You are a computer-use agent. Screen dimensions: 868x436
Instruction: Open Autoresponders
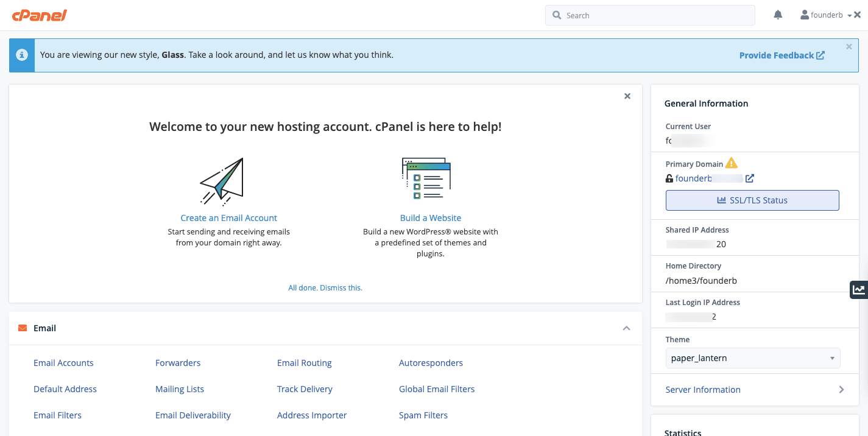click(x=431, y=363)
